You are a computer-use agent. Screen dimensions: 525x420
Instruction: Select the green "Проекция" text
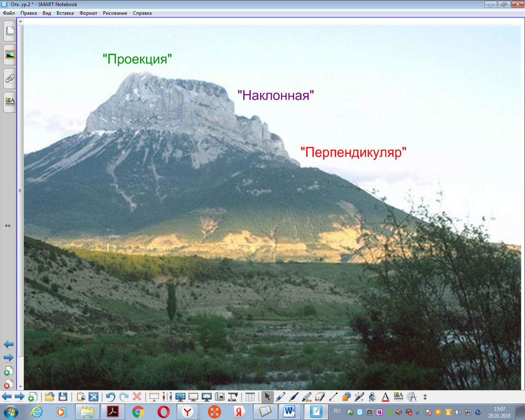(x=137, y=59)
